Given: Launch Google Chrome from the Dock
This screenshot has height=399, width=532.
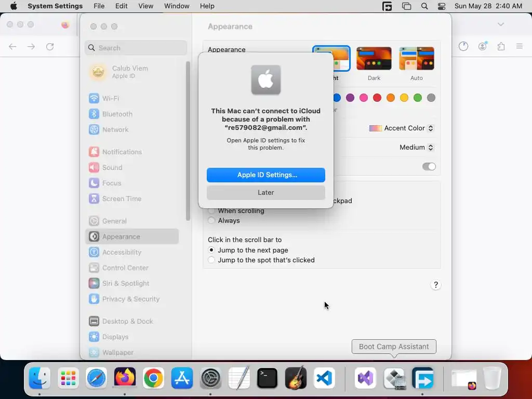Looking at the screenshot, I should point(153,378).
